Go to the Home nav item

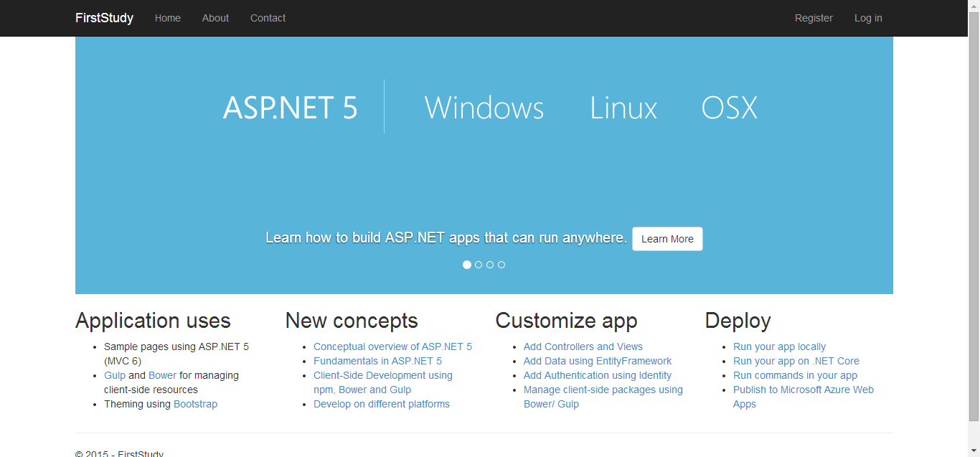(168, 18)
